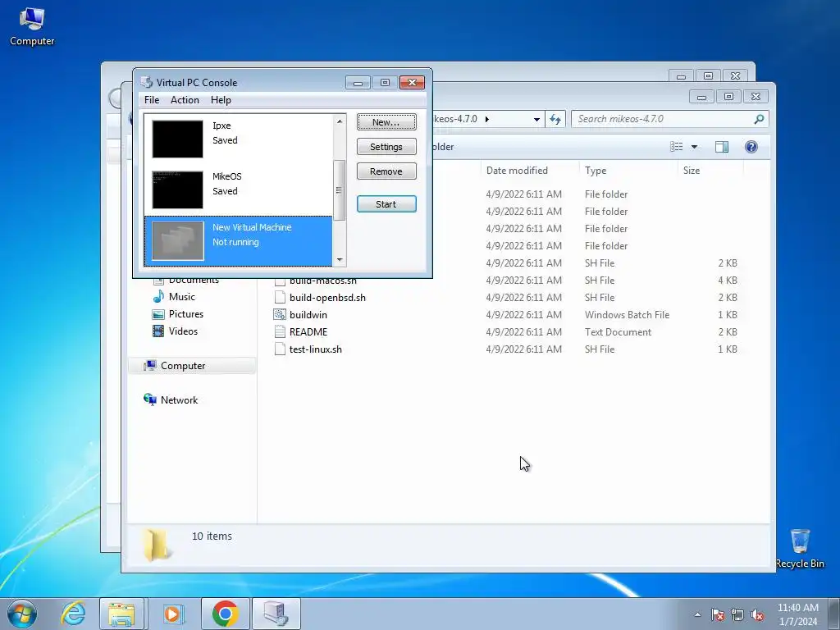840x630 pixels.
Task: Select the README file name
Action: point(308,331)
